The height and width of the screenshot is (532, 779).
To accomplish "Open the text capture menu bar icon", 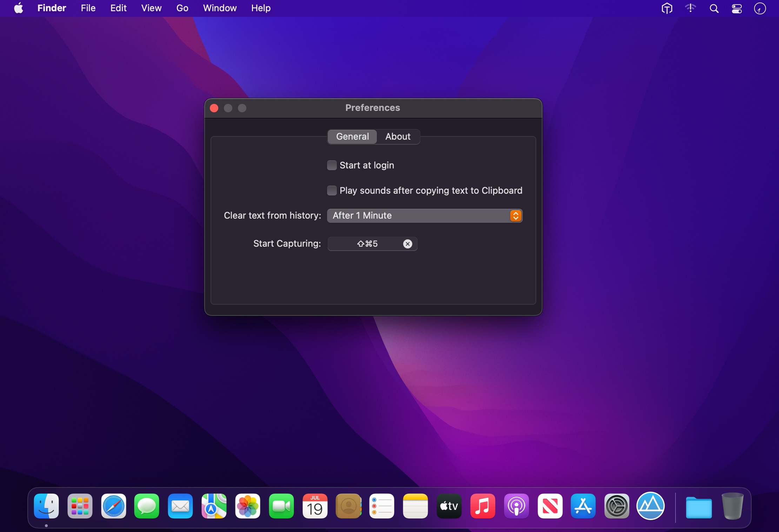I will click(667, 8).
